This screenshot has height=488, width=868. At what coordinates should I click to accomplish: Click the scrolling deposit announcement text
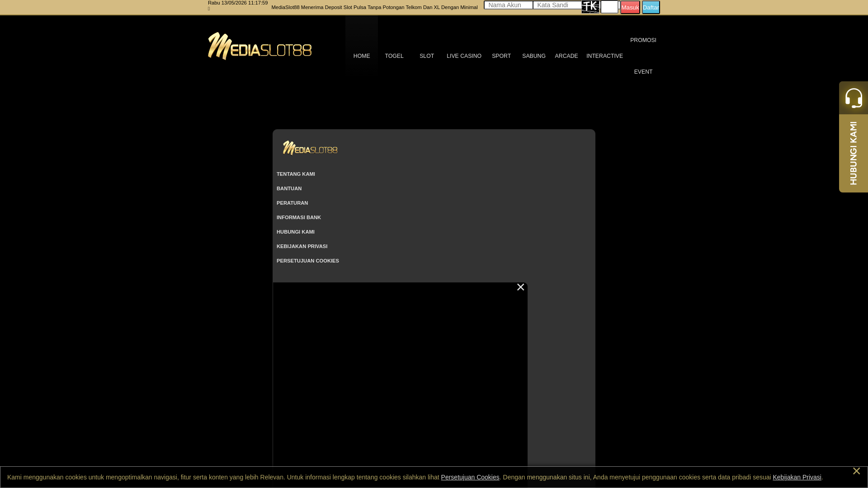374,7
